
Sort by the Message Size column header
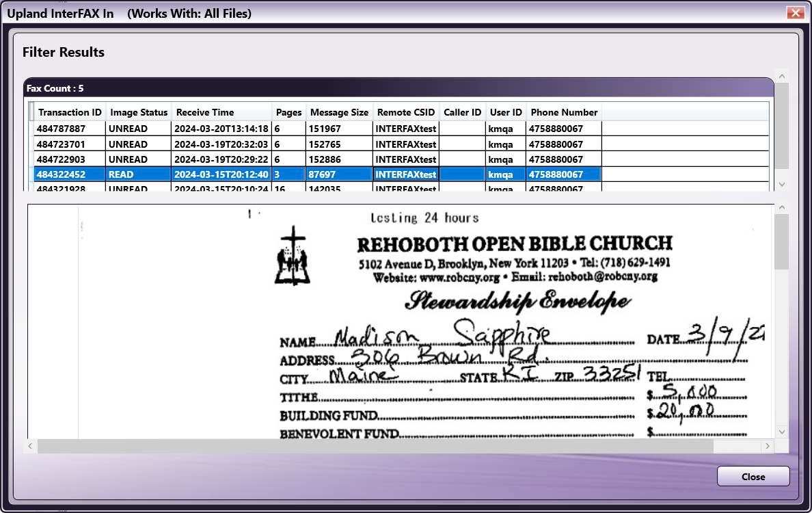(339, 112)
